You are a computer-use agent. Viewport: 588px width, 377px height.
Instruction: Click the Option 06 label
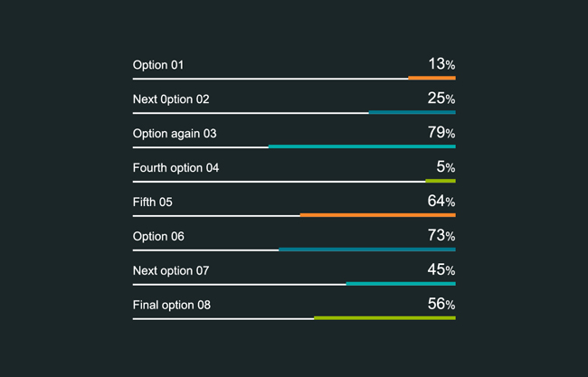pos(158,237)
